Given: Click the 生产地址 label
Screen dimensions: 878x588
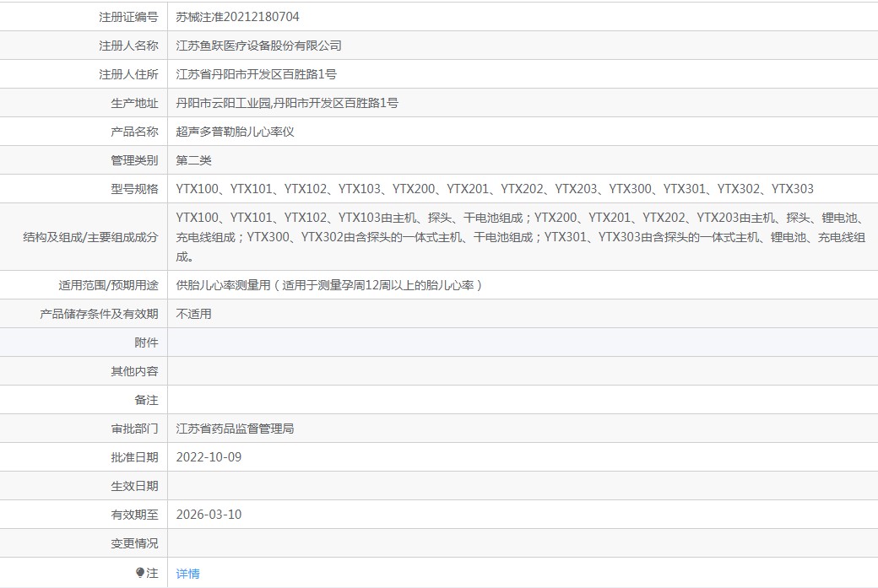Looking at the screenshot, I should pyautogui.click(x=134, y=103).
